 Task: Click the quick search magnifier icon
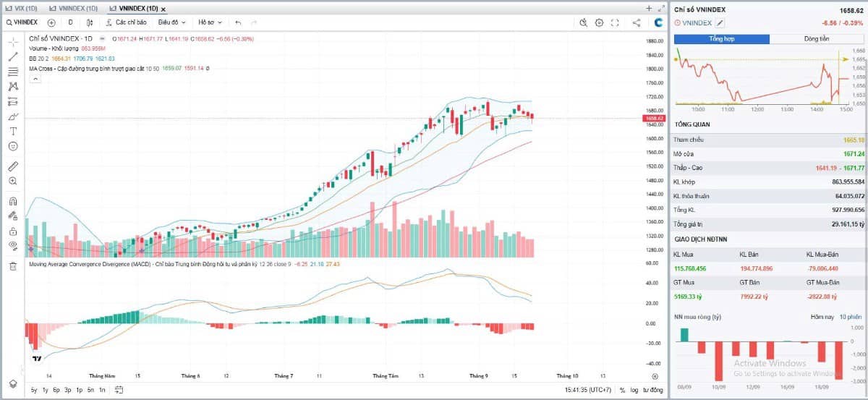point(584,22)
